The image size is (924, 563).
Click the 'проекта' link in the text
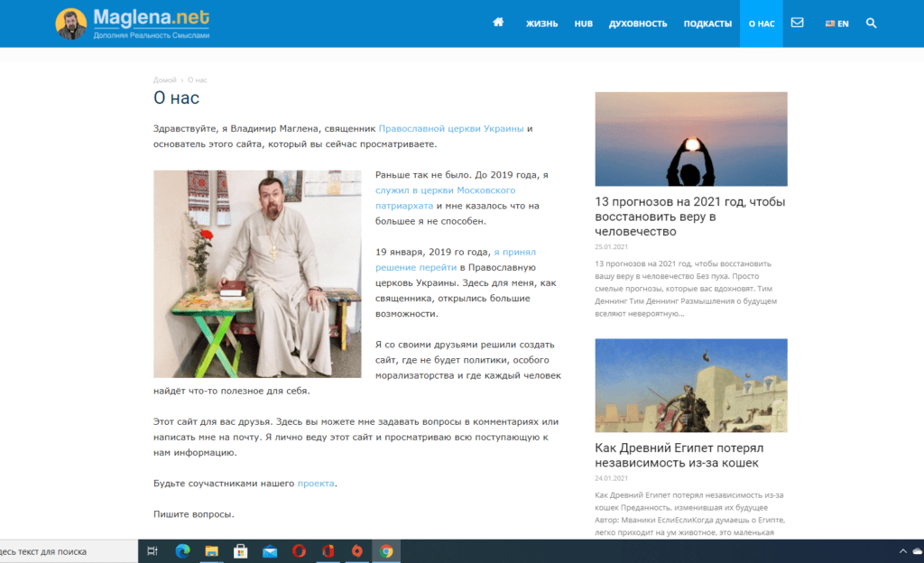coord(317,484)
